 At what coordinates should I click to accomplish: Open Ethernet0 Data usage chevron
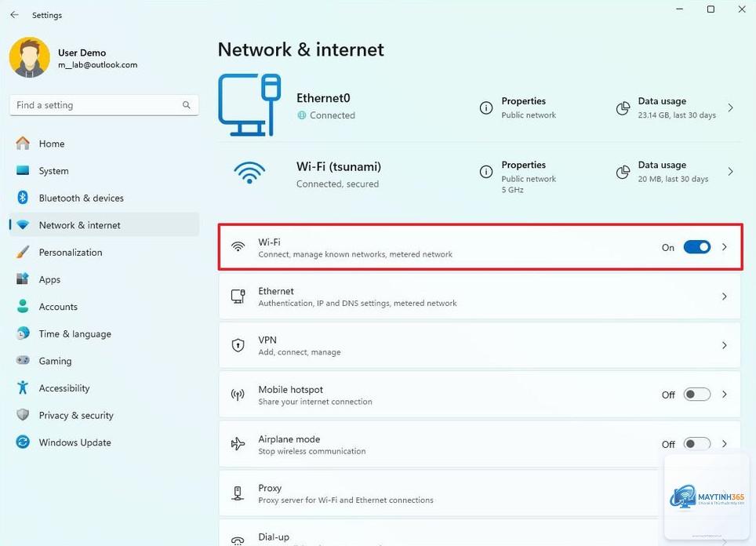pyautogui.click(x=730, y=107)
